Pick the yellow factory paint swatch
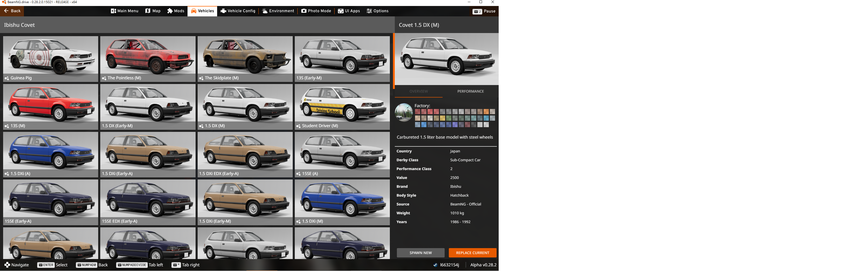Viewport: 868px width, 271px height. (442, 118)
